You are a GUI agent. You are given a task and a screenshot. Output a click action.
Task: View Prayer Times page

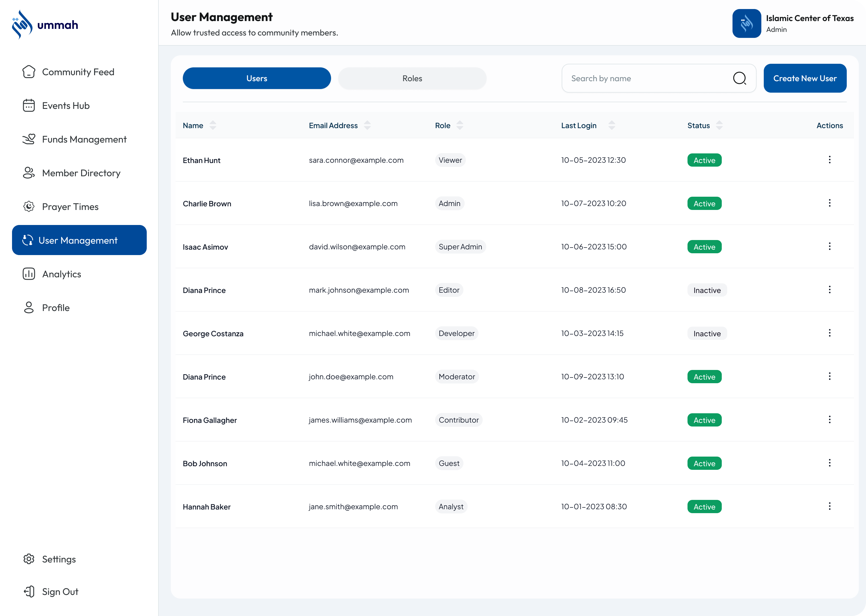click(x=79, y=207)
